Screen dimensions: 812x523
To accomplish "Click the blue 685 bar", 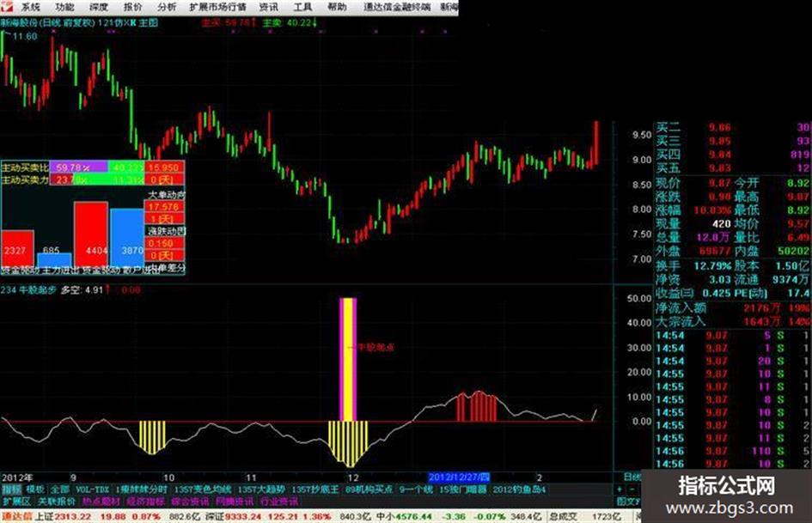I will [54, 258].
